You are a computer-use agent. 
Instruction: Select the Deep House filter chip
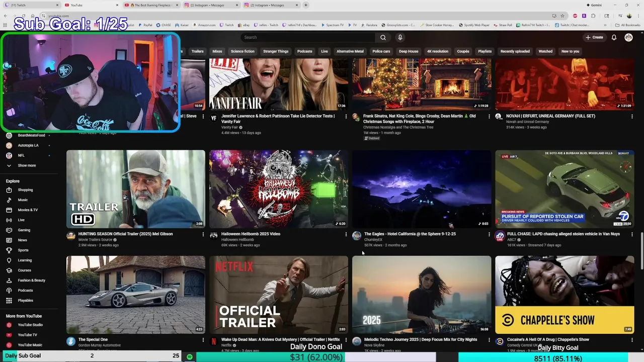409,51
